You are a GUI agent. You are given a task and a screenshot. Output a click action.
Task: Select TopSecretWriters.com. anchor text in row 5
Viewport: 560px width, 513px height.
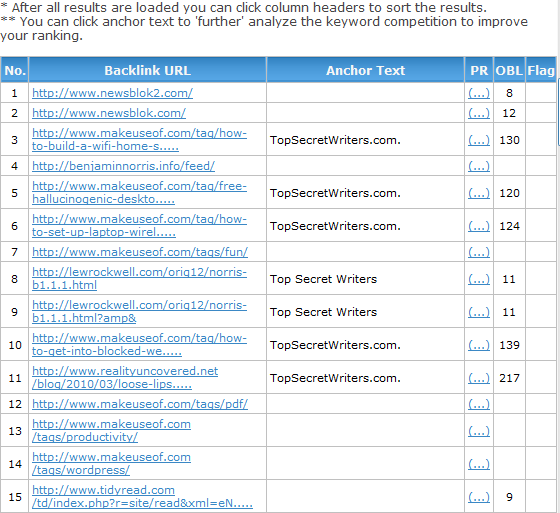(x=335, y=193)
